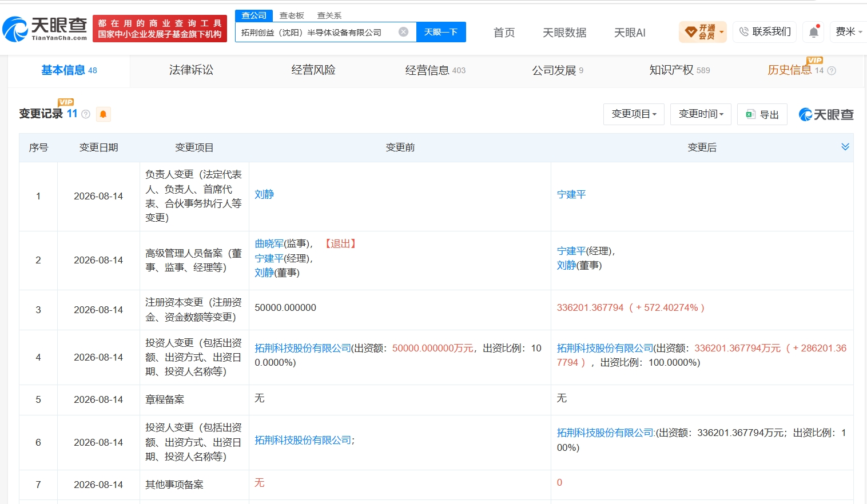Screen dimensions: 867x504
Task: Click the 【退出】 tag in row 2
Action: [341, 243]
